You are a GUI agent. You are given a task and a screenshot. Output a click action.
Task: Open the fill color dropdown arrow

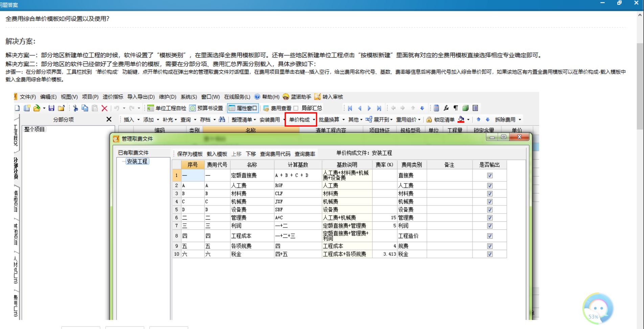(468, 119)
